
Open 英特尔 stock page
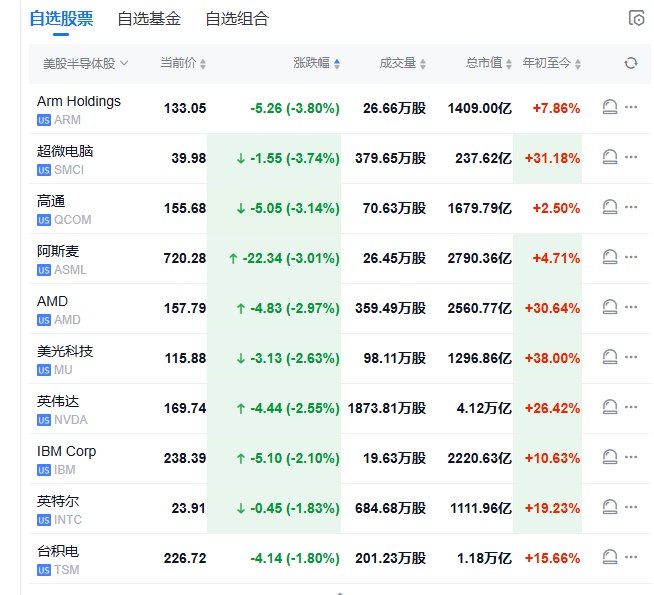point(58,501)
